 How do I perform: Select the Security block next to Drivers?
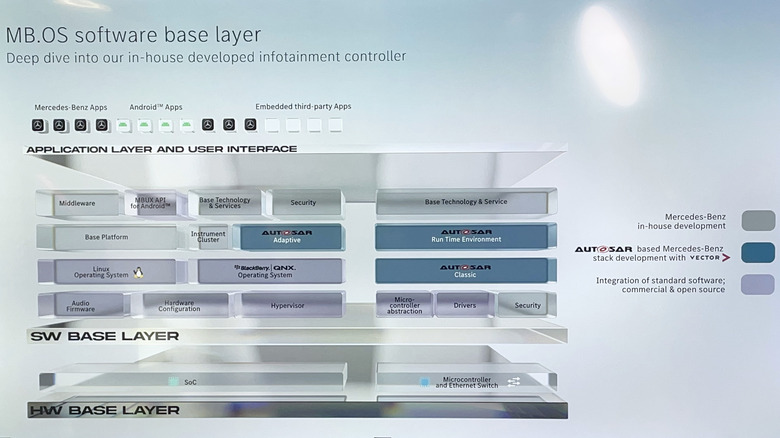tap(527, 305)
